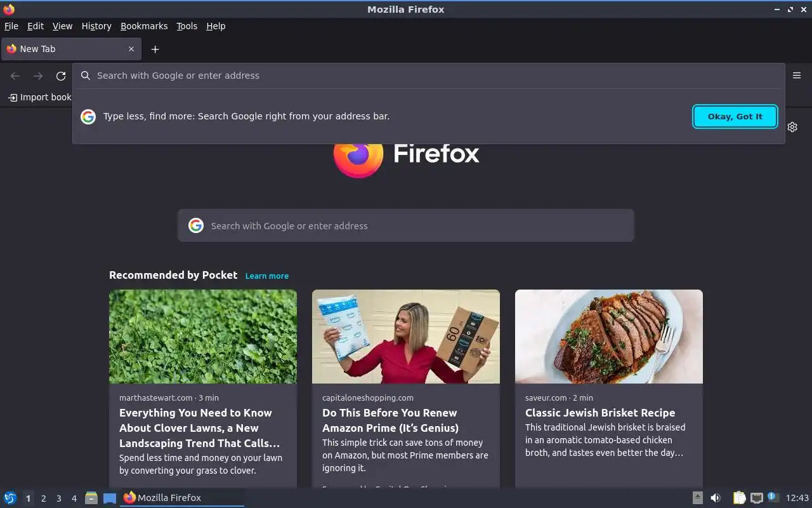Click the notification info tray icon
Image resolution: width=812 pixels, height=508 pixels.
pos(773,497)
